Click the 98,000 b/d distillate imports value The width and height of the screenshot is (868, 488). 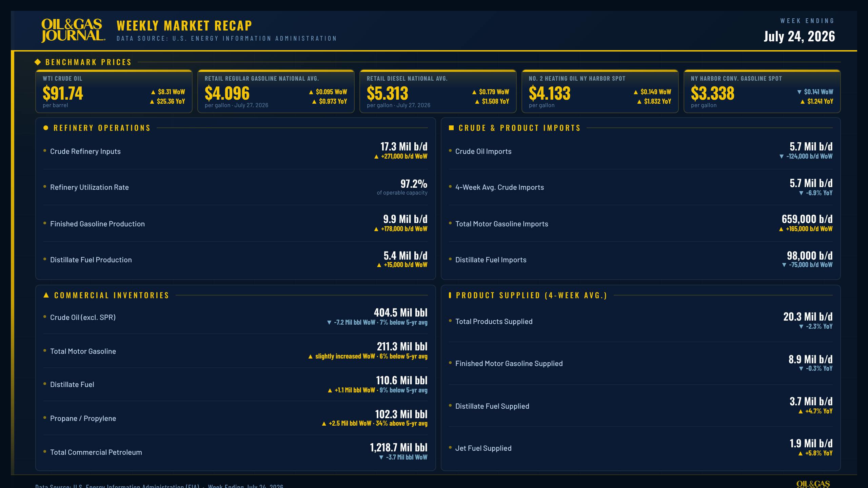(810, 256)
